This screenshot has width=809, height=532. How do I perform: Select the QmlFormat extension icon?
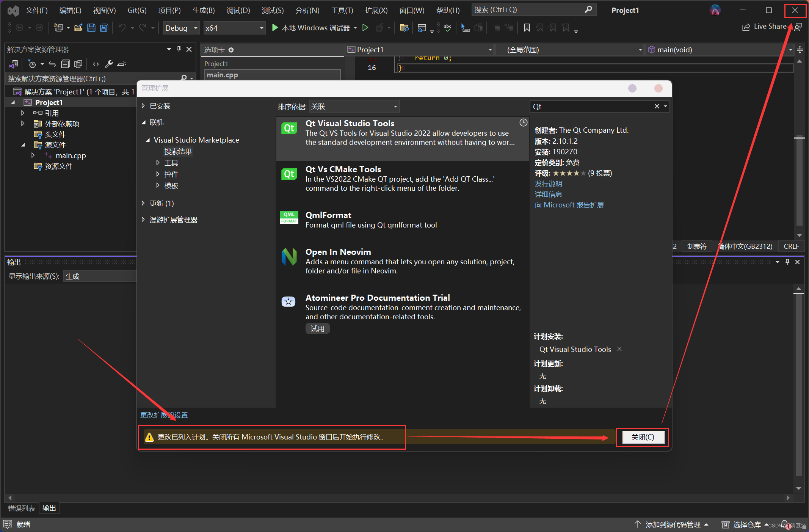point(289,218)
